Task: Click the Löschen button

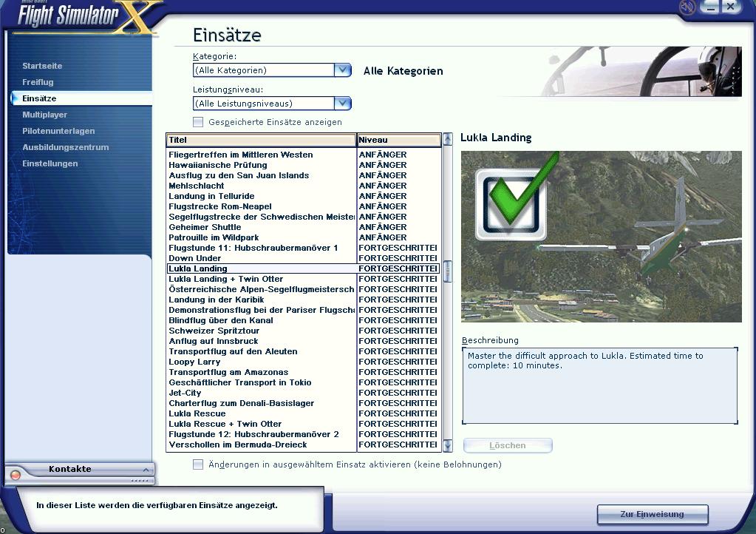Action: tap(508, 445)
